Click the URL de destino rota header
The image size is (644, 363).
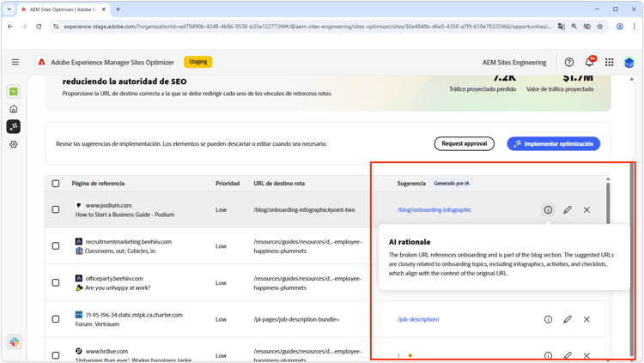coord(279,184)
